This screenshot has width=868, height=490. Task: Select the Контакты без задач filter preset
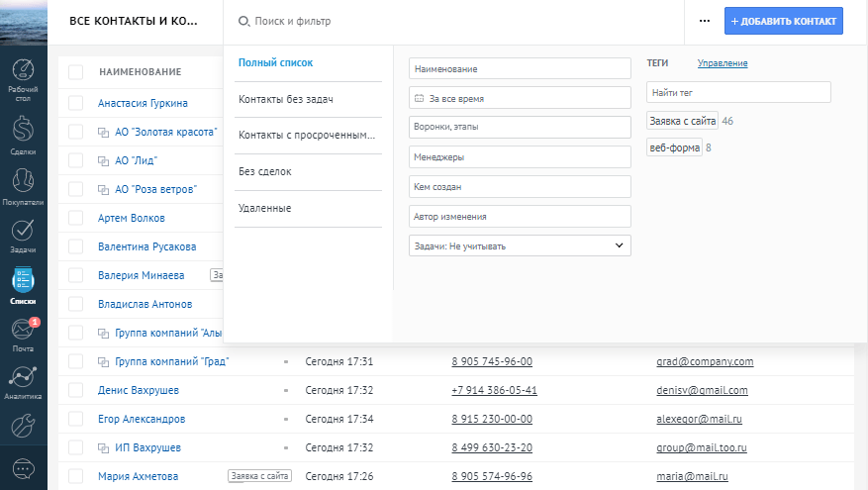(x=307, y=99)
